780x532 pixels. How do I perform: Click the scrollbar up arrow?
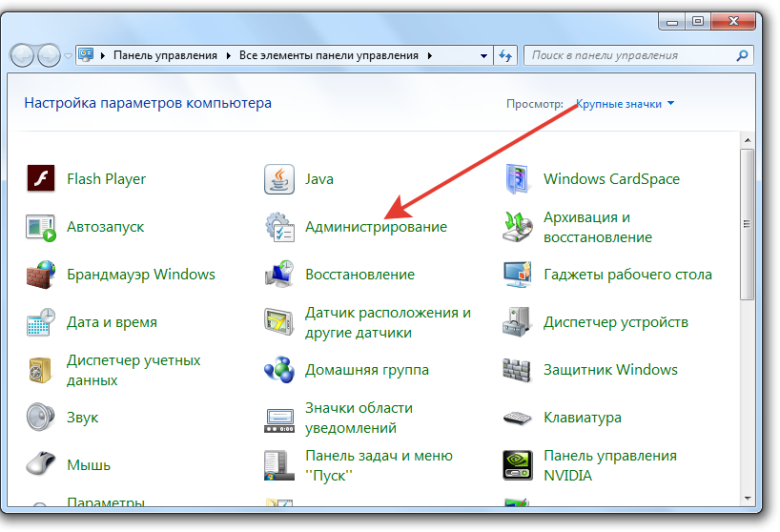click(748, 141)
